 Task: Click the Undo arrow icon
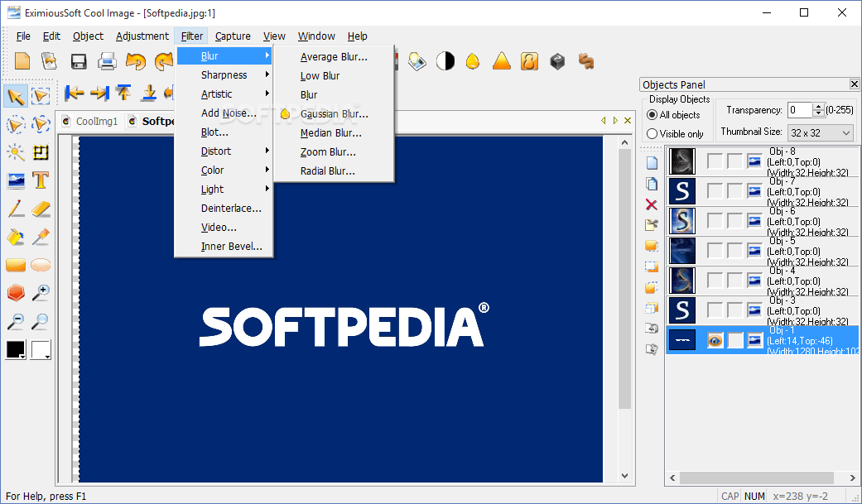[x=135, y=61]
